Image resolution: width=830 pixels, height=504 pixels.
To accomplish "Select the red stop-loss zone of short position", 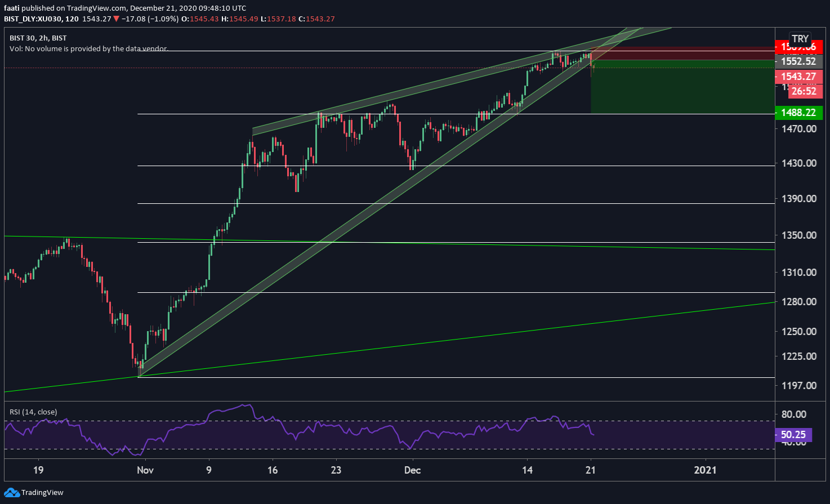I will (682, 53).
